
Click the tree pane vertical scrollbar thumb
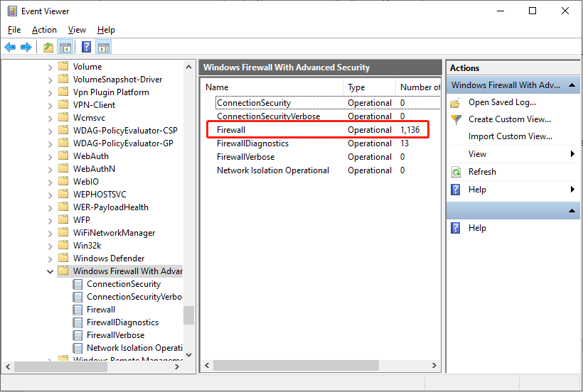(189, 315)
